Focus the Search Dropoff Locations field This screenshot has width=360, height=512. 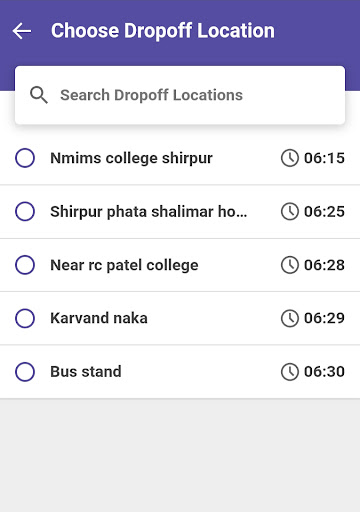click(180, 95)
